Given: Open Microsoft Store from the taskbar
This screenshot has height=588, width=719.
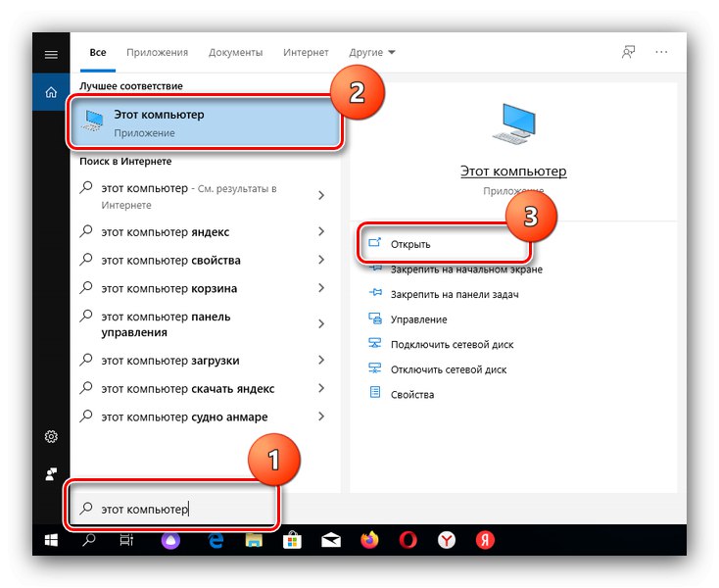Looking at the screenshot, I should tap(292, 540).
